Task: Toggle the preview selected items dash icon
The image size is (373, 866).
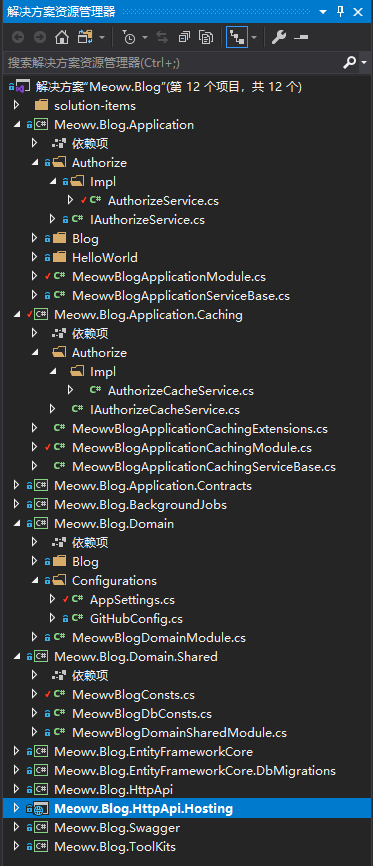Action: point(301,38)
